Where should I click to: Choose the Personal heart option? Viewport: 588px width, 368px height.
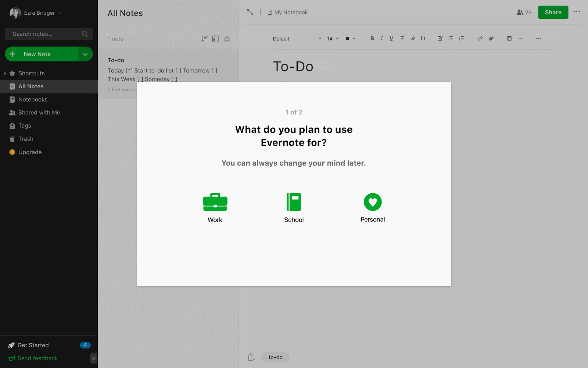click(373, 208)
